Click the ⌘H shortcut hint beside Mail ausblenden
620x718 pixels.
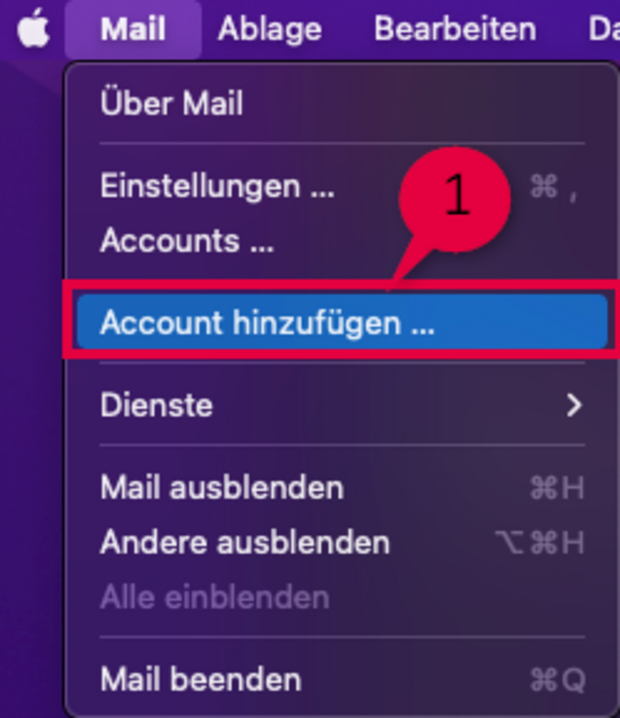tap(557, 488)
